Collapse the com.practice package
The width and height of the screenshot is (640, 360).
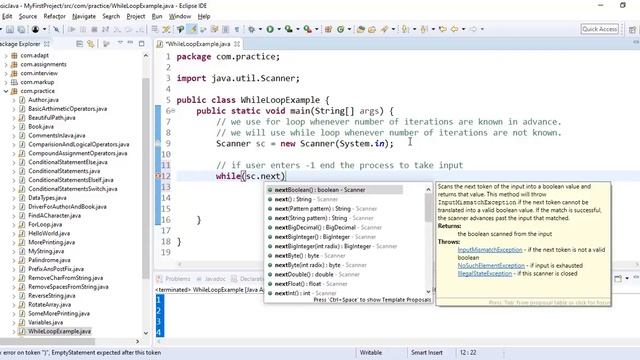[x=6, y=91]
